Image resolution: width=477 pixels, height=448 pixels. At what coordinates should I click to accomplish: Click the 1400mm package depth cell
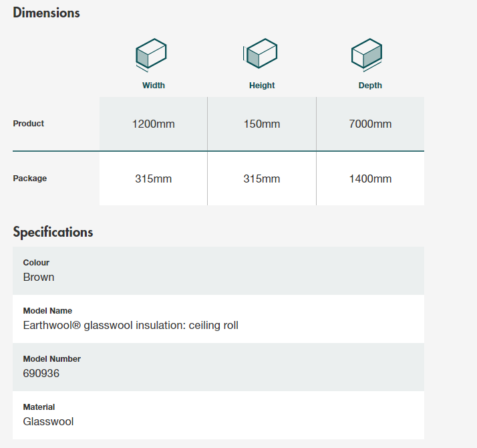pos(370,179)
